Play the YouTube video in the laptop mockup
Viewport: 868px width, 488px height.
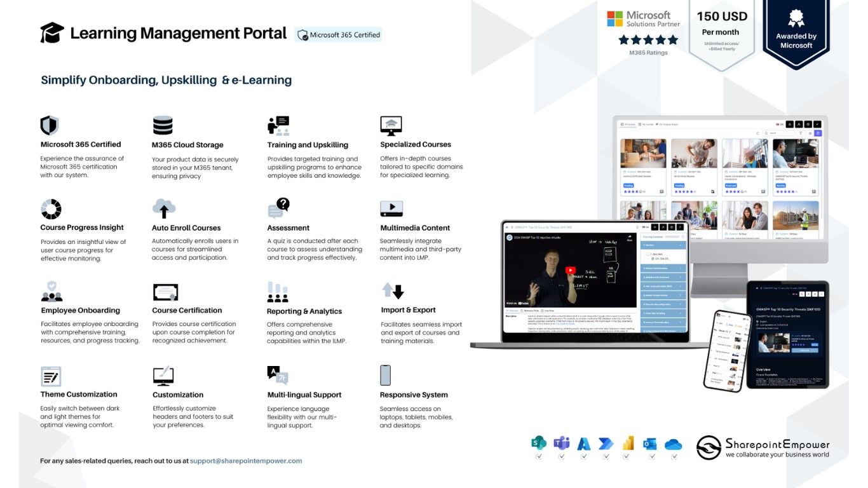coord(570,270)
